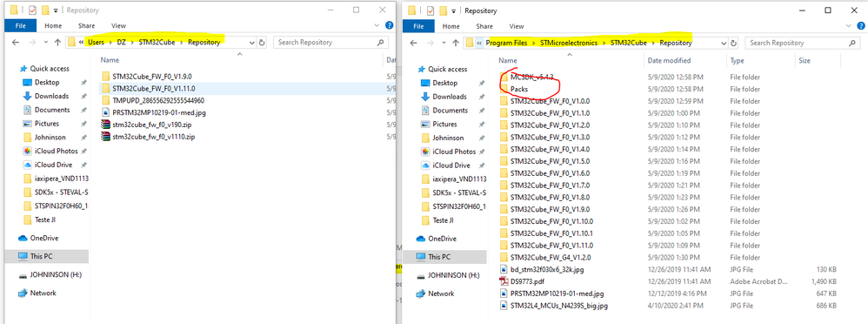Click Search Repository field in right window
This screenshot has width=868, height=324.
coord(803,43)
